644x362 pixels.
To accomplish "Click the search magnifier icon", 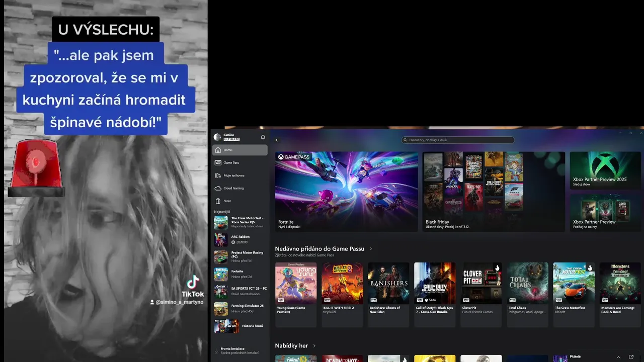I will (406, 140).
